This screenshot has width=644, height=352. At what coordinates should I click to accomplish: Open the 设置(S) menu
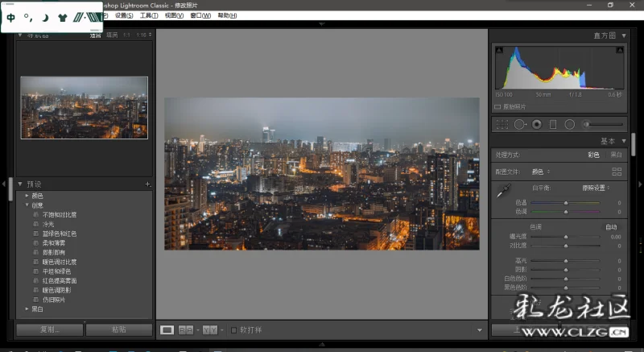click(124, 15)
